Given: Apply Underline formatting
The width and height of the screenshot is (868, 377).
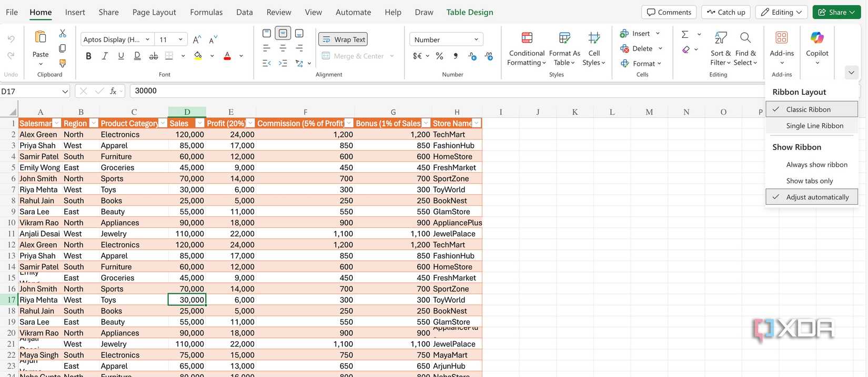Looking at the screenshot, I should click(121, 56).
